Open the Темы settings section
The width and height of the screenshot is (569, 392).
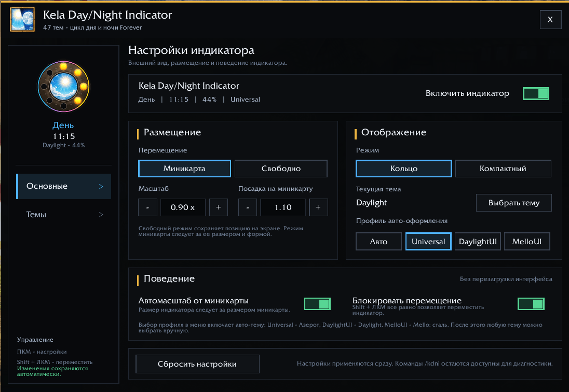(63, 215)
